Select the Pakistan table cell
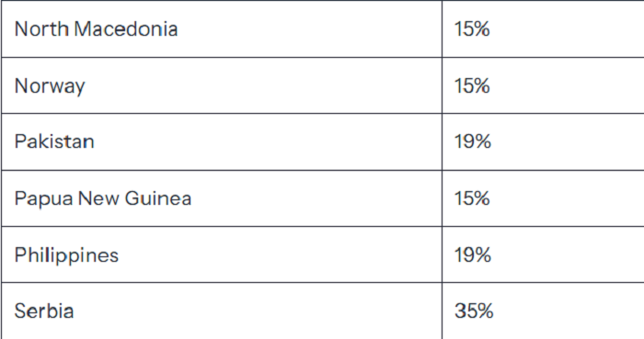 click(222, 141)
